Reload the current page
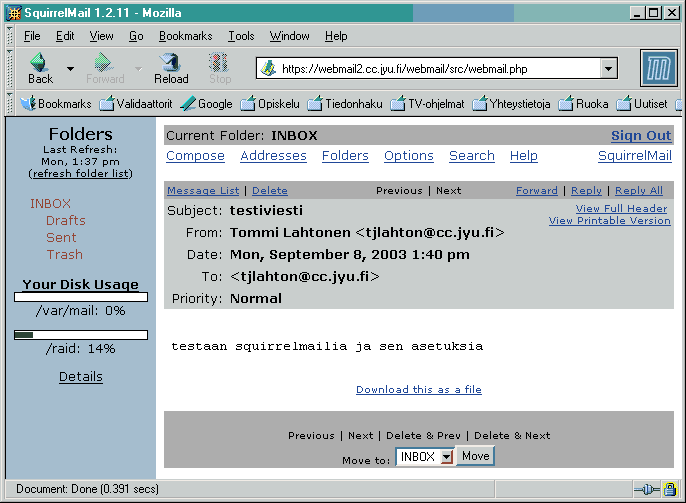The image size is (686, 503). pyautogui.click(x=171, y=68)
